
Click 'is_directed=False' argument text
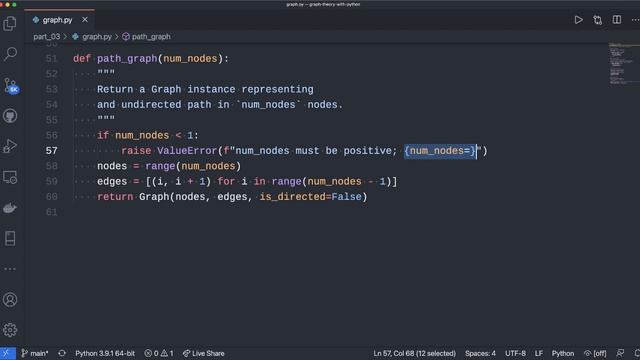(x=311, y=197)
